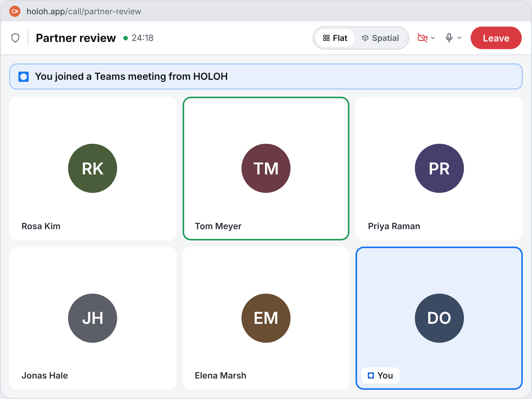Select Priya Raman's PR avatar
Screen dimensions: 532x399
tap(439, 168)
